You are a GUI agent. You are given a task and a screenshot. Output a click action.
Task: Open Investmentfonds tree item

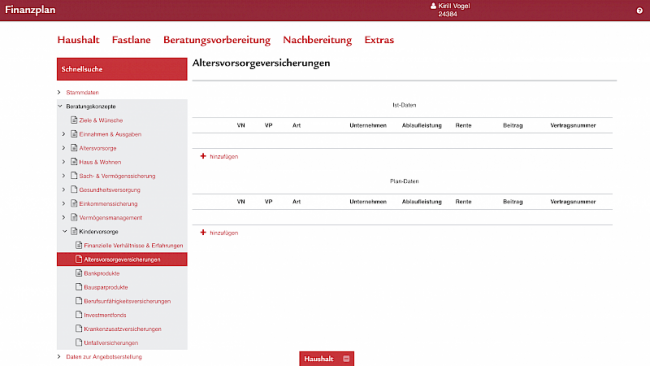pos(105,315)
